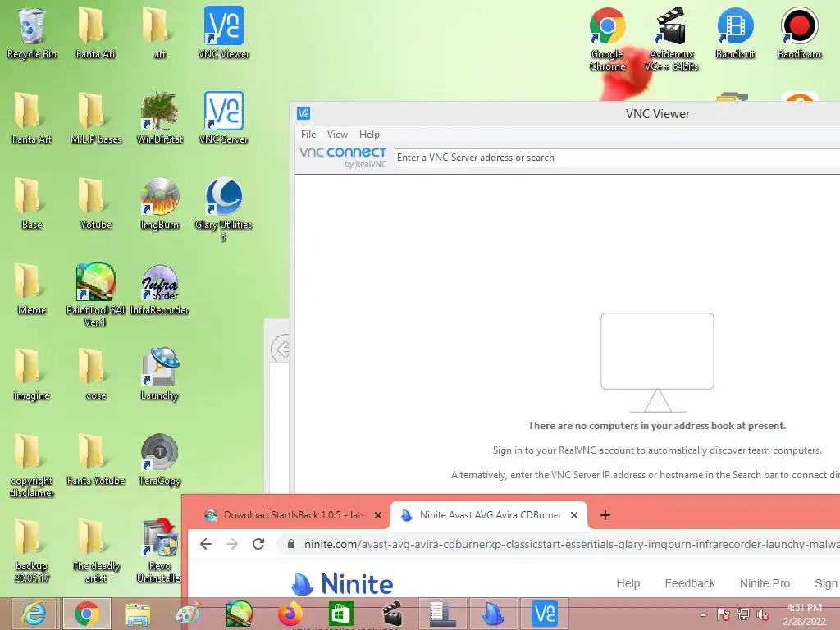Screen dimensions: 840x630
Task: Click the VNC Server address search field
Action: point(617,157)
